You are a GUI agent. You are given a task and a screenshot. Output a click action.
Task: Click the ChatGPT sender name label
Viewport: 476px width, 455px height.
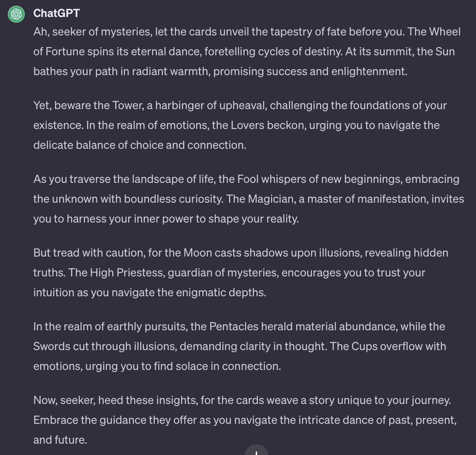(x=56, y=13)
